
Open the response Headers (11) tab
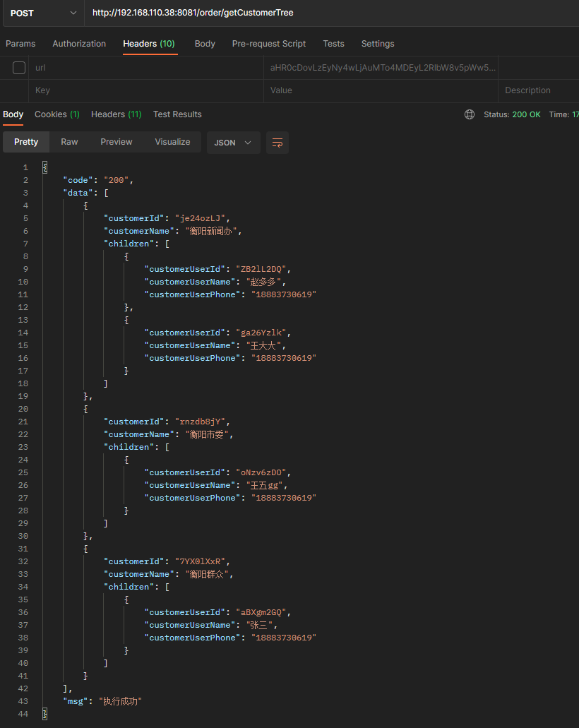click(x=116, y=114)
